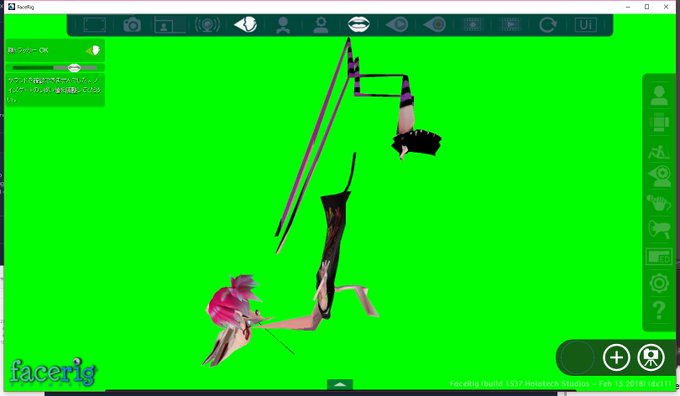Open webcam tracking panel in right sidebar

pyautogui.click(x=659, y=176)
